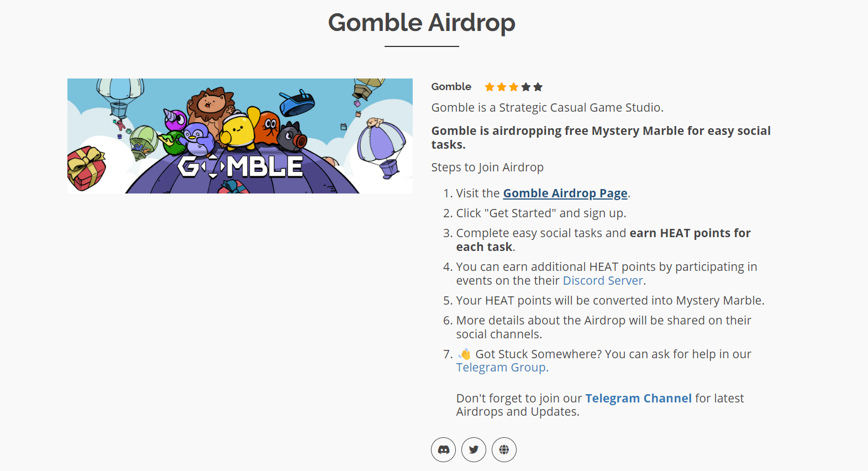This screenshot has height=471, width=868.
Task: Open the Gomble Airdrop Page link
Action: tap(565, 193)
